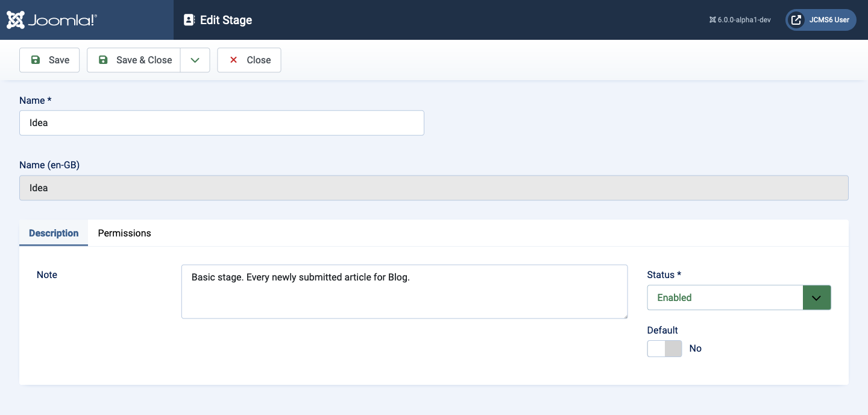Image resolution: width=868 pixels, height=415 pixels.
Task: Click the Note text area
Action: pos(404,291)
